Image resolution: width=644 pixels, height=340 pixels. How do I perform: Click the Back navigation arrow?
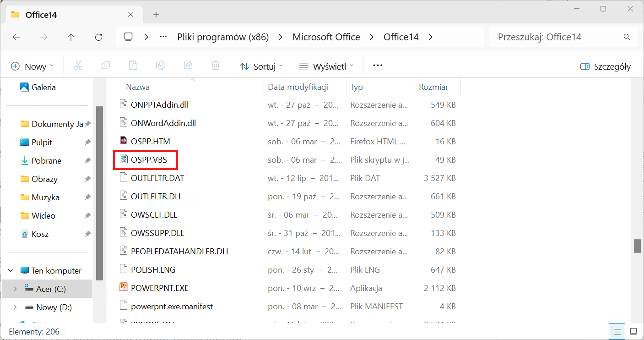coord(16,37)
